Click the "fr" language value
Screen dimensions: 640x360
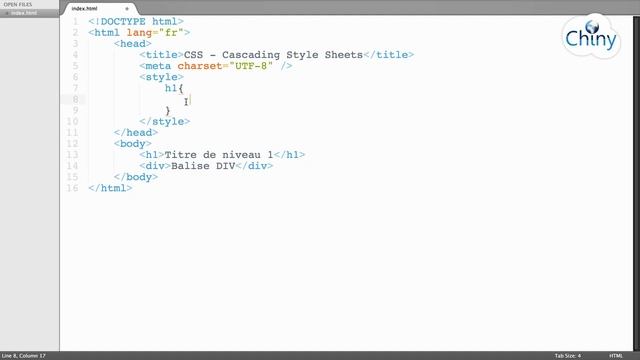171,33
